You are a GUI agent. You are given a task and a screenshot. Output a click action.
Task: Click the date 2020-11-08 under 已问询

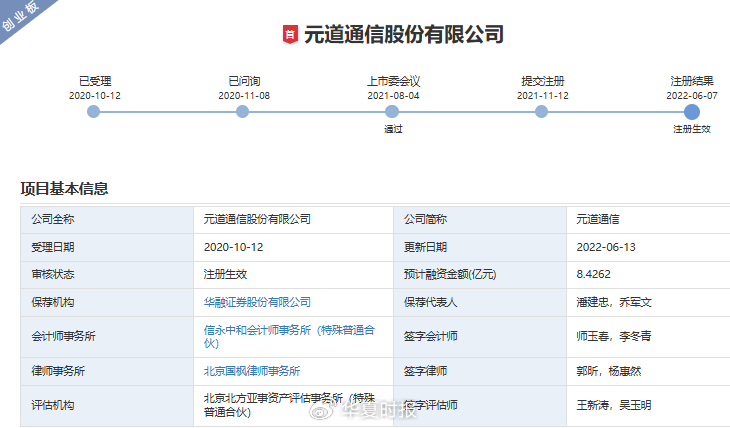click(244, 95)
